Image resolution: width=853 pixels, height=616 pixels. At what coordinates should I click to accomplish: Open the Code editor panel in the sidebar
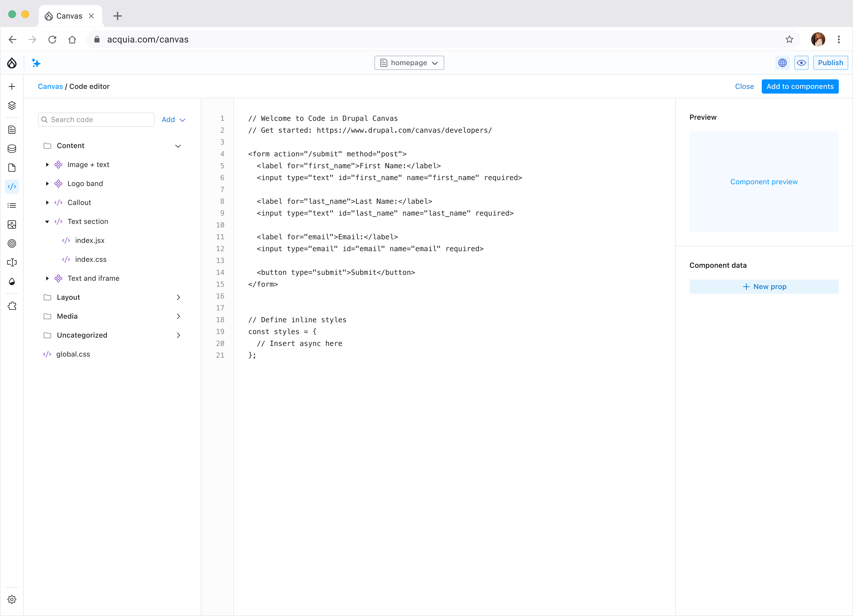pos(12,187)
